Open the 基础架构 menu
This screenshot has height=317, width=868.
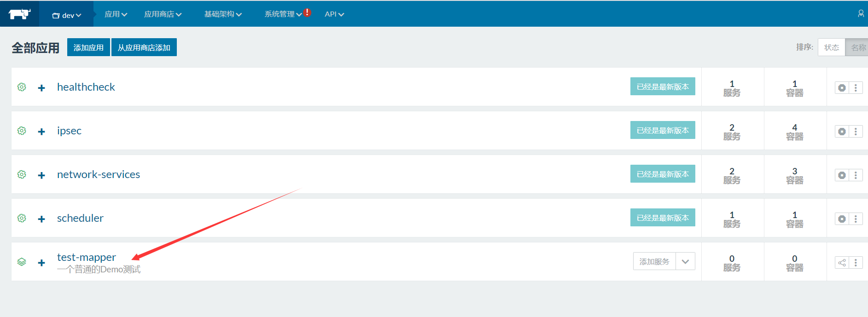coord(223,14)
